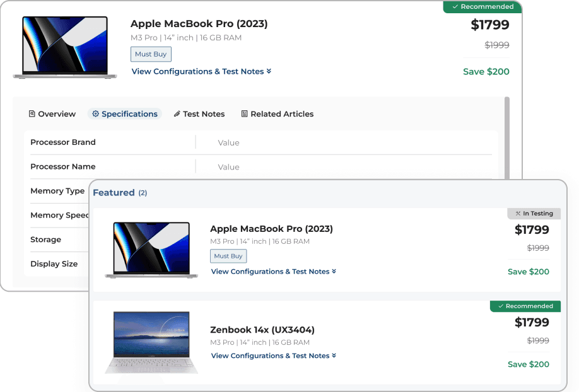Click the Test Notes pencil icon
The height and width of the screenshot is (392, 579).
[177, 113]
